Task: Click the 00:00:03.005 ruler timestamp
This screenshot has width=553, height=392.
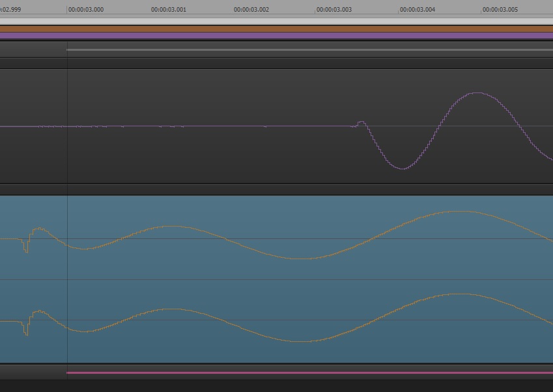Action: click(x=500, y=10)
